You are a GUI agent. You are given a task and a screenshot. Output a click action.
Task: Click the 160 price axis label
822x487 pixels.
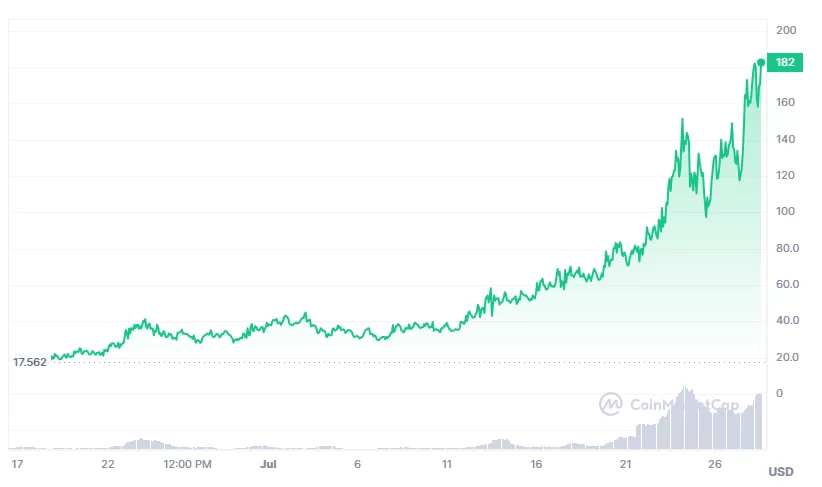pos(786,102)
